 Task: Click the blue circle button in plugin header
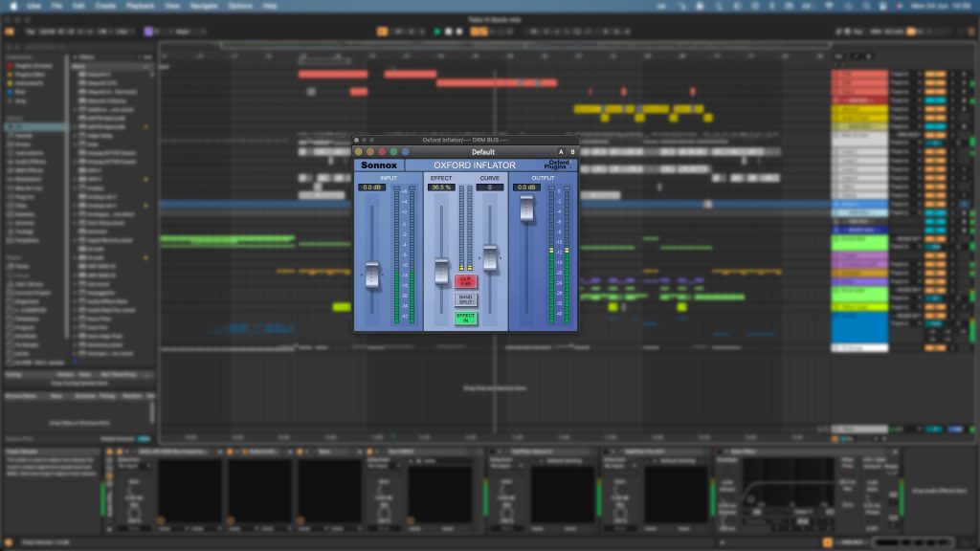click(x=405, y=151)
